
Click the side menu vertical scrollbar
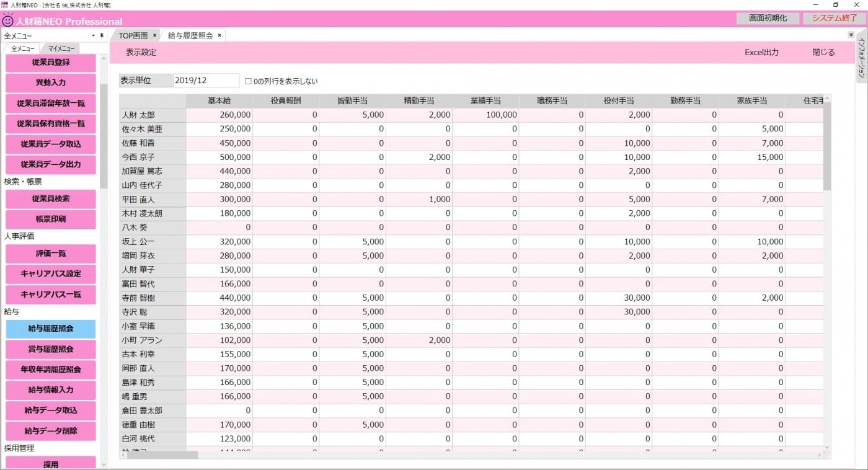coord(104,136)
